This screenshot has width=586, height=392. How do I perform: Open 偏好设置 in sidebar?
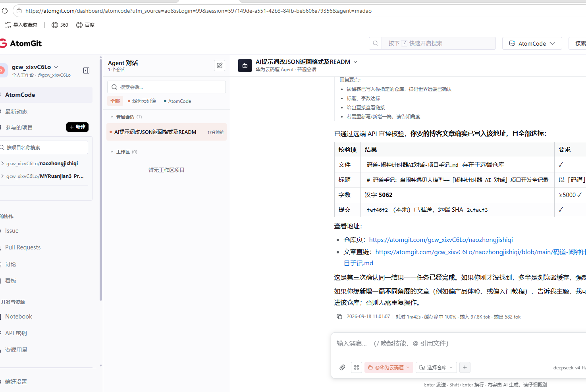(16, 382)
